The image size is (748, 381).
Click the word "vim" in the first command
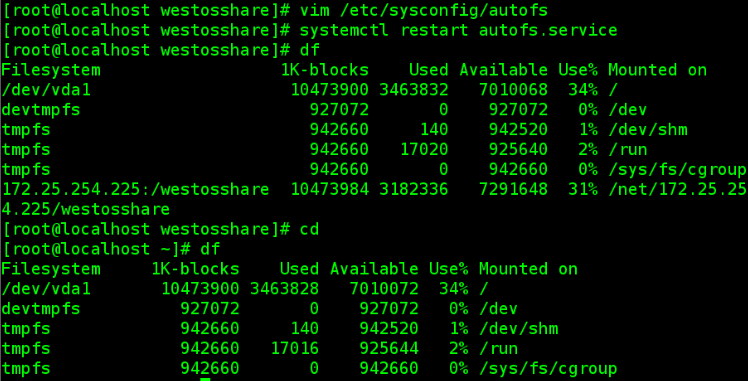click(314, 10)
